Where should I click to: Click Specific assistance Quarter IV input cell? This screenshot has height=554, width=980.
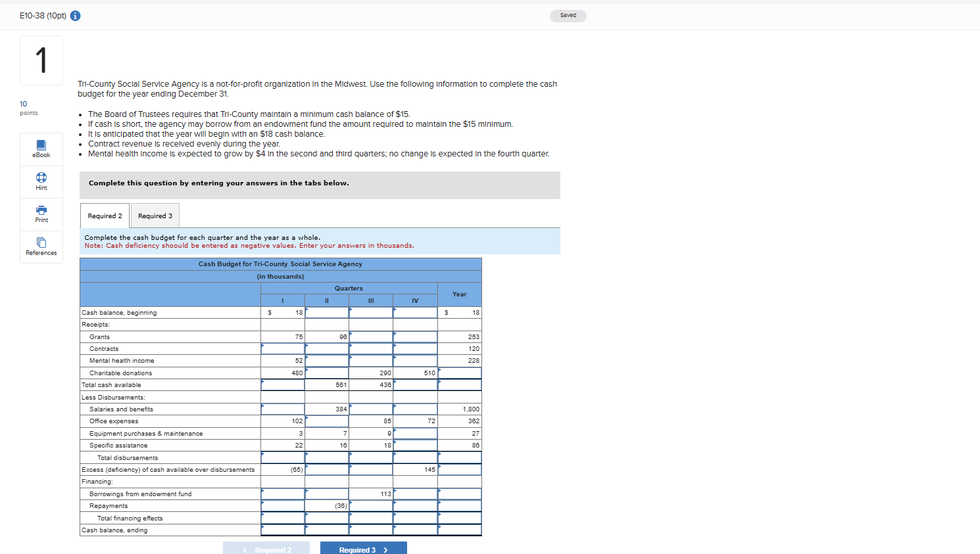(415, 446)
